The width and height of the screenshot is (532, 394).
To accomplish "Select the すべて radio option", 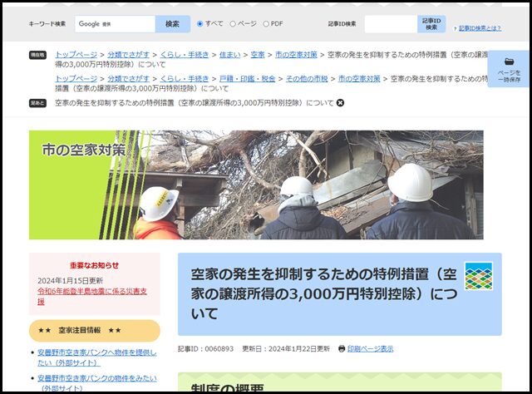I will (x=200, y=24).
